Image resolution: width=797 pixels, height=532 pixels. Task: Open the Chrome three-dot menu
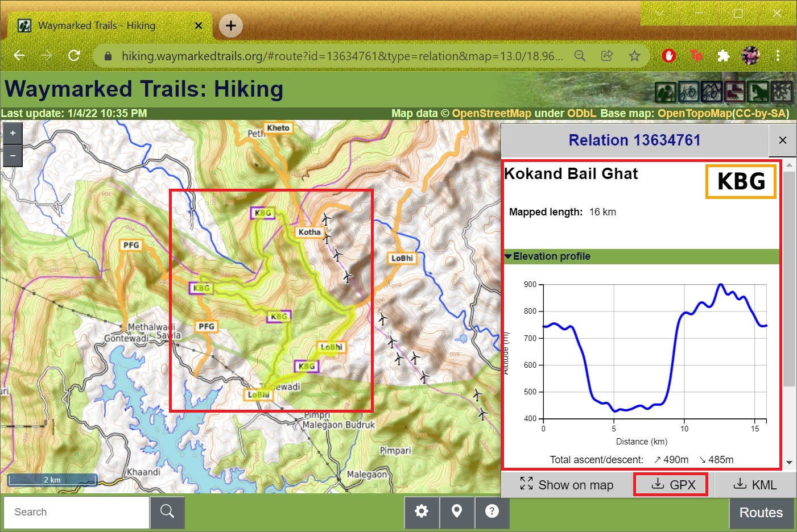pyautogui.click(x=778, y=56)
